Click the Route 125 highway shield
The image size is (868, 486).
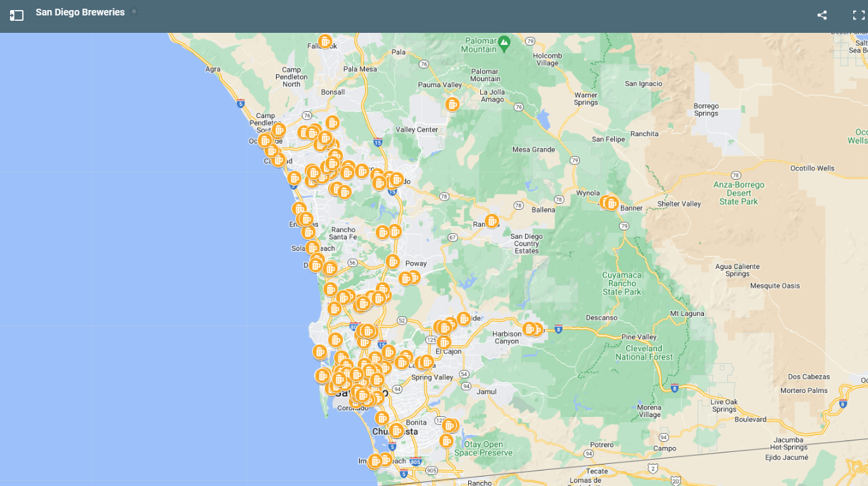click(431, 340)
